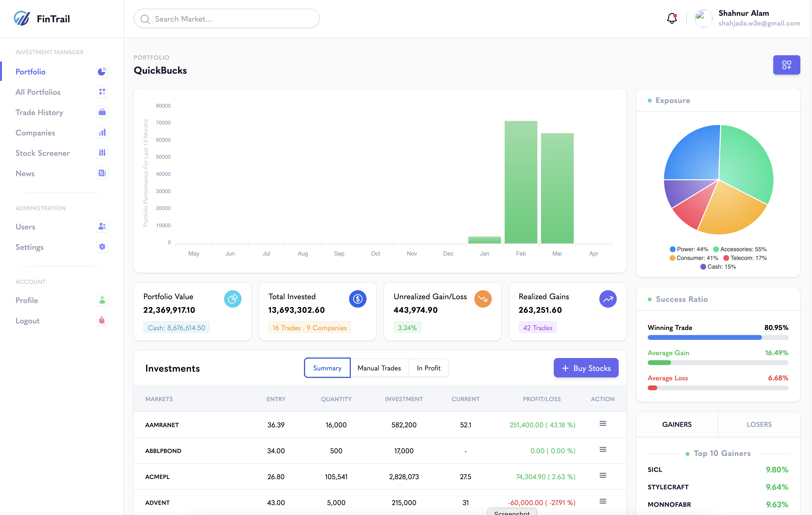Click the 16 Trades . 9 Companies badge
812x515 pixels.
[310, 328]
